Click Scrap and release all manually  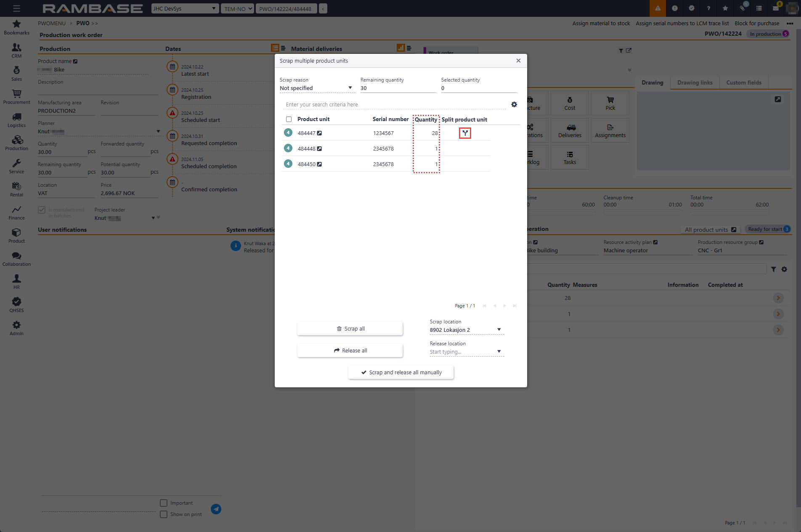(x=401, y=372)
